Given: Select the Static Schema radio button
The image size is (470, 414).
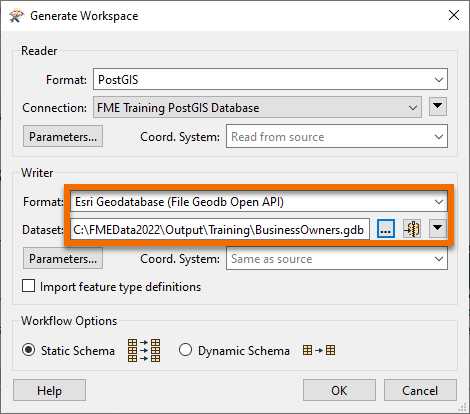Looking at the screenshot, I should (28, 350).
